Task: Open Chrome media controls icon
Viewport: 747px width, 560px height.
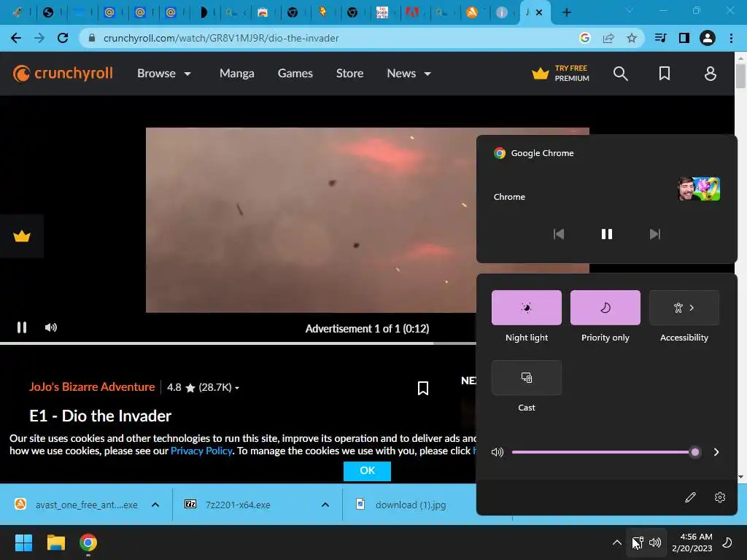Action: point(660,38)
